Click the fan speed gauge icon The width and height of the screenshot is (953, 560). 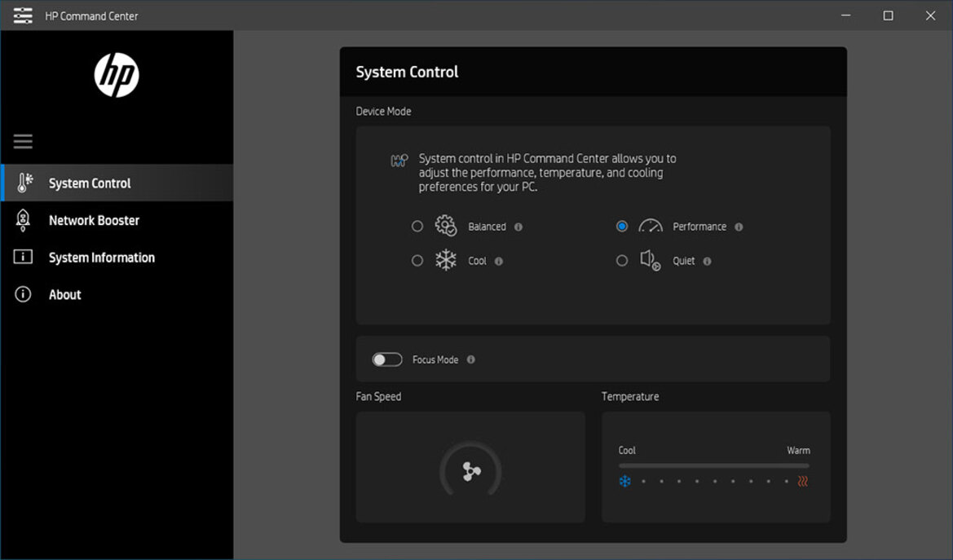(x=470, y=470)
